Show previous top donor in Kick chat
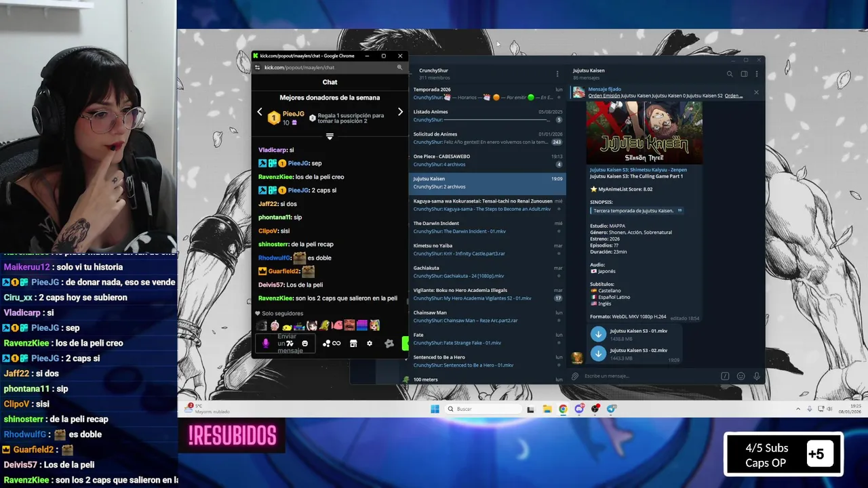Viewport: 868px width, 488px height. click(260, 112)
